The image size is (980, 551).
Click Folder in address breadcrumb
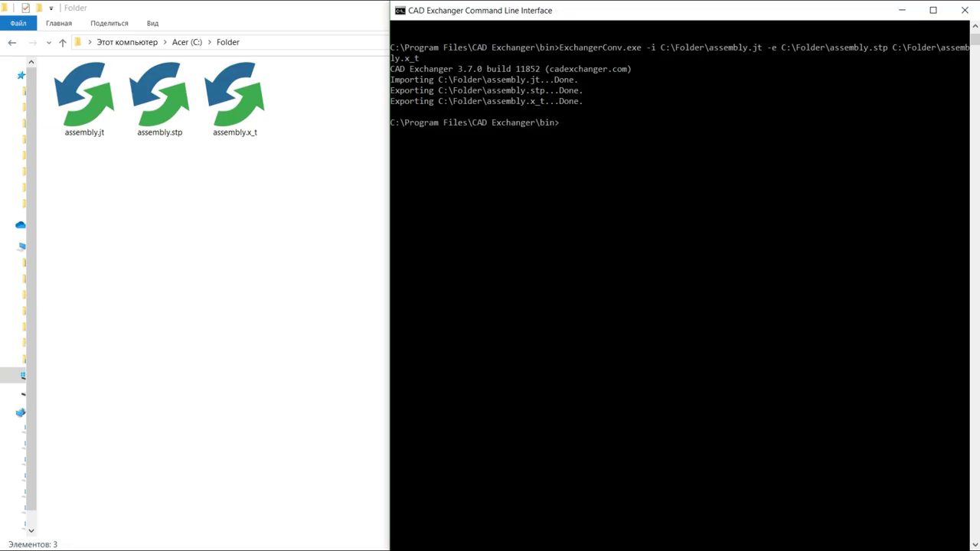pyautogui.click(x=228, y=42)
